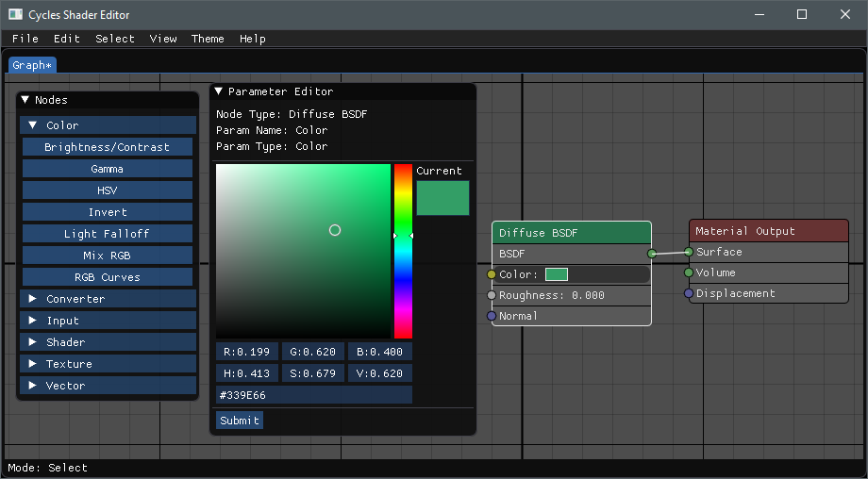Open the Theme menu
The height and width of the screenshot is (479, 868).
(208, 39)
